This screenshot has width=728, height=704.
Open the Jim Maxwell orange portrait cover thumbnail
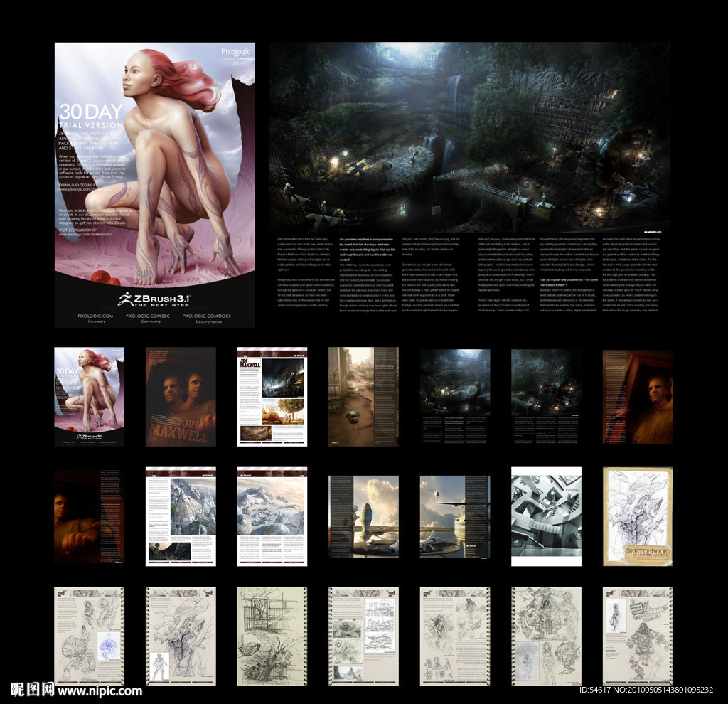click(x=181, y=397)
